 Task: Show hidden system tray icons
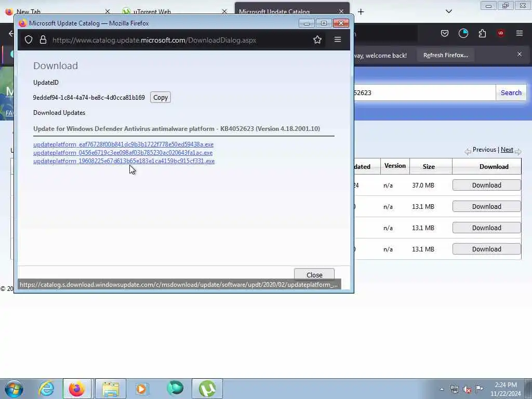[442, 389]
